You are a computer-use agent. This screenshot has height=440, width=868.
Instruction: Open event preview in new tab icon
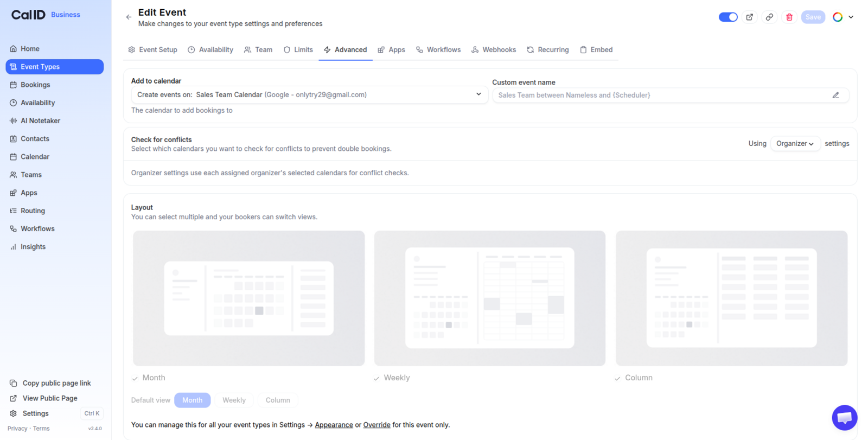click(749, 17)
